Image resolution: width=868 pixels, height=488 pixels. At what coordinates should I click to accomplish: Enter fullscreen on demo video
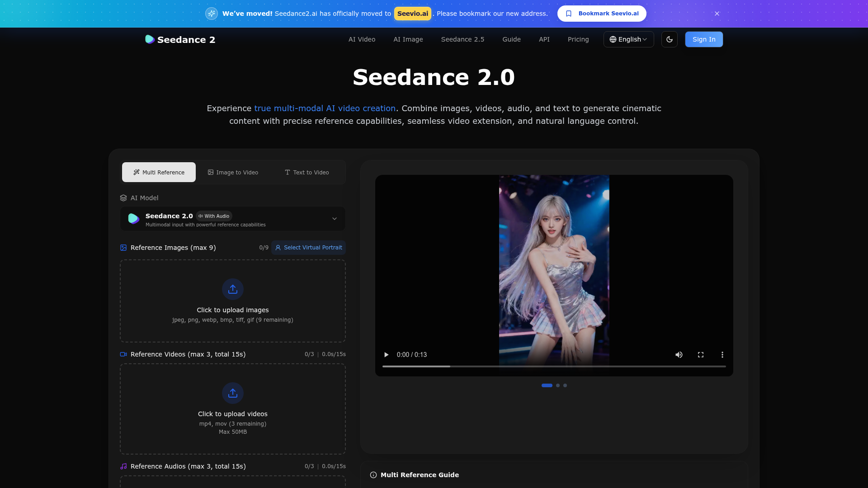701,355
